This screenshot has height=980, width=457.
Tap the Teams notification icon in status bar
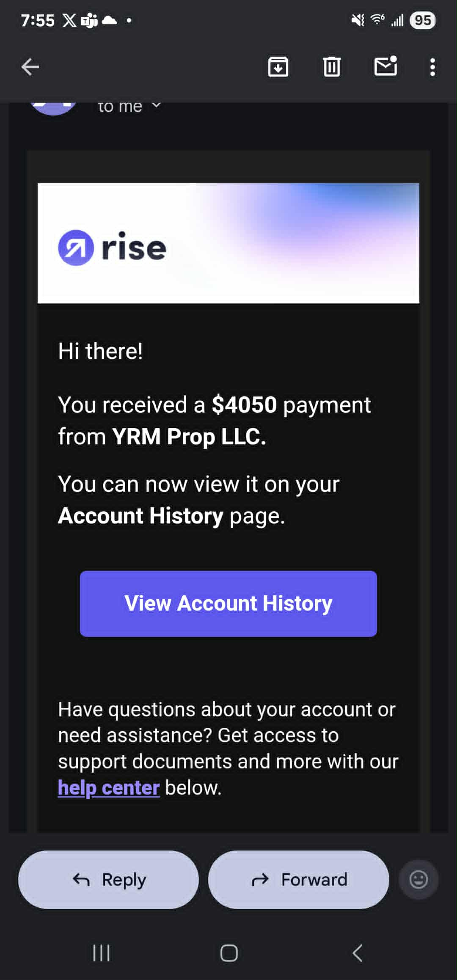point(89,20)
